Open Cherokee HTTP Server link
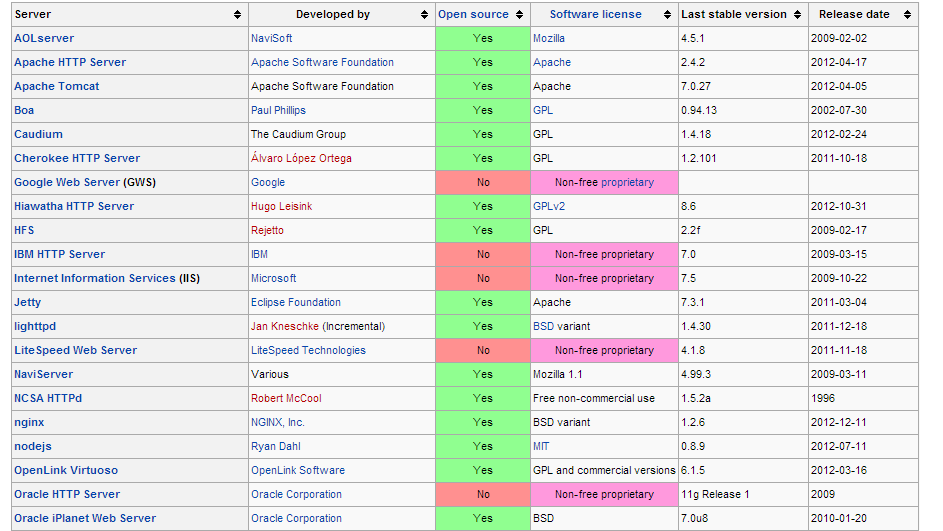This screenshot has width=943, height=531. 77,159
